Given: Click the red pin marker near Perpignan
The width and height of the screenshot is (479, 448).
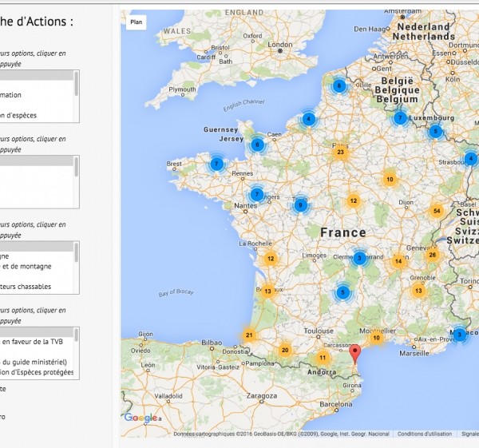Looking at the screenshot, I should tap(356, 355).
